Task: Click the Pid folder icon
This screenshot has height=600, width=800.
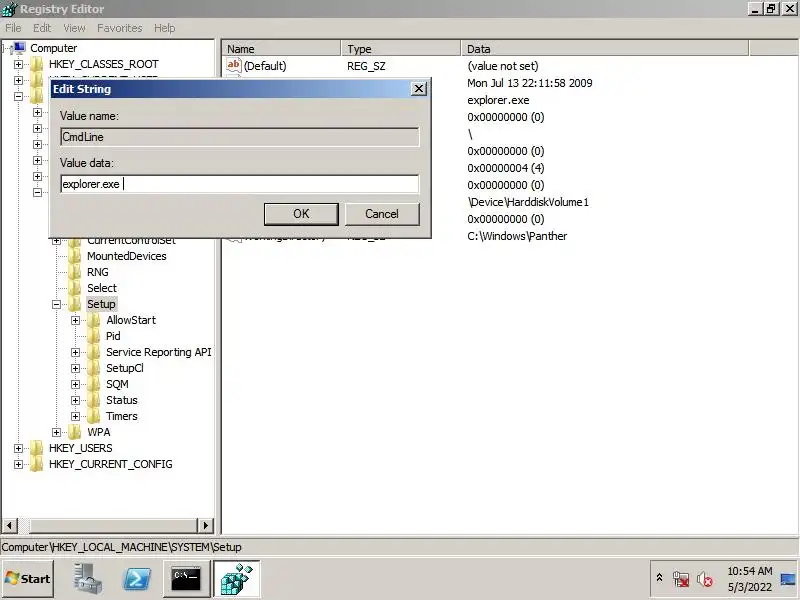Action: [94, 336]
